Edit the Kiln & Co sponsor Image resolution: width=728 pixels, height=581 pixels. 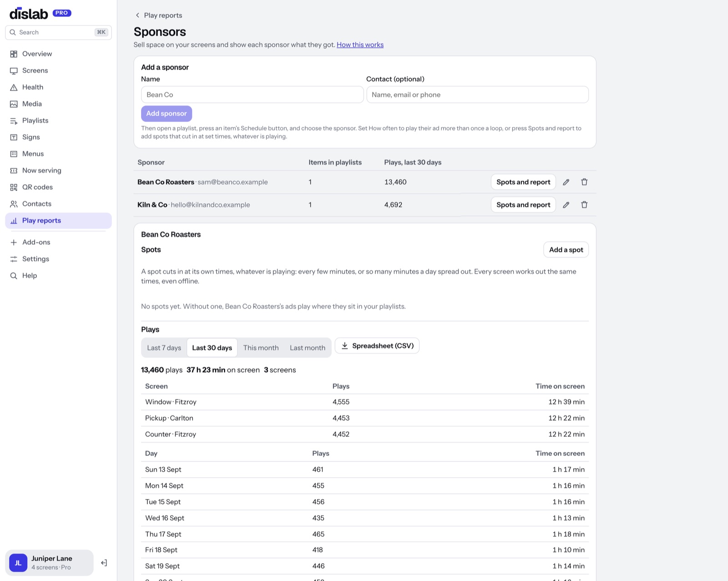[566, 205]
